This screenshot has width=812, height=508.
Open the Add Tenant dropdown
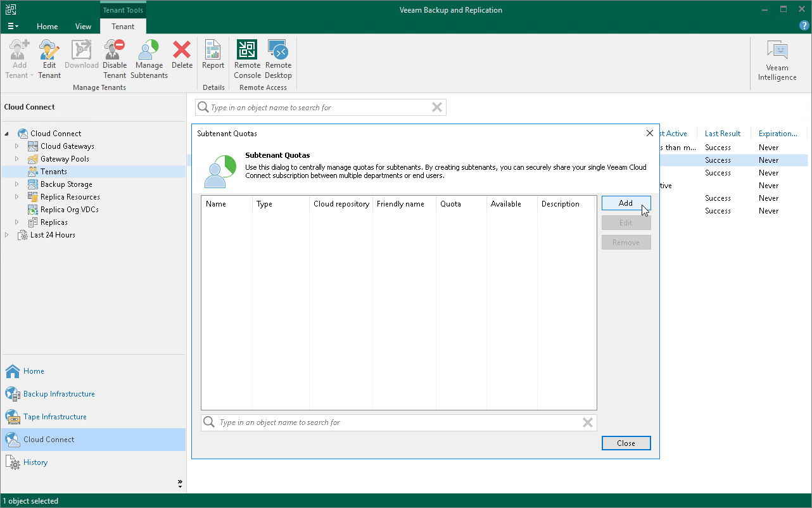point(20,60)
